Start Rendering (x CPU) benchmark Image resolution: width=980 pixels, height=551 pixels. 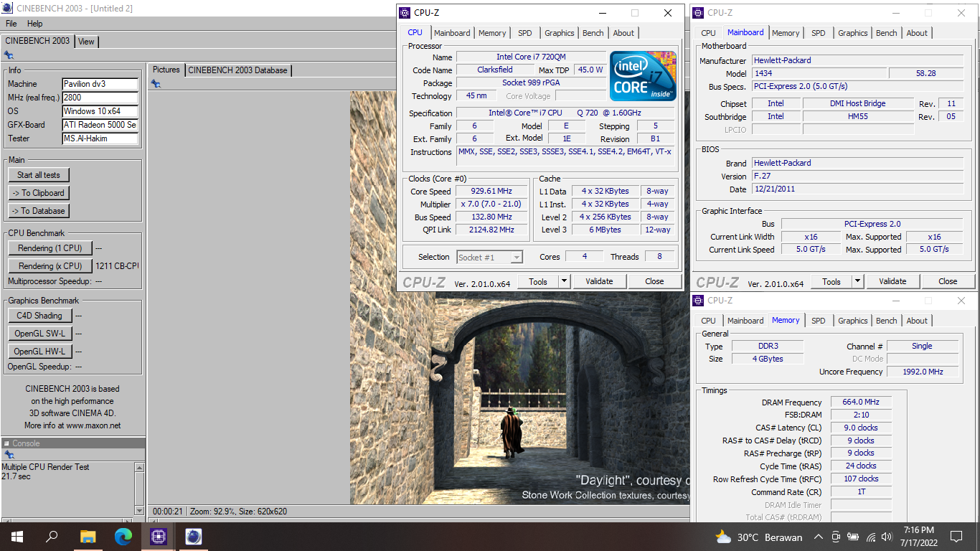click(x=50, y=266)
